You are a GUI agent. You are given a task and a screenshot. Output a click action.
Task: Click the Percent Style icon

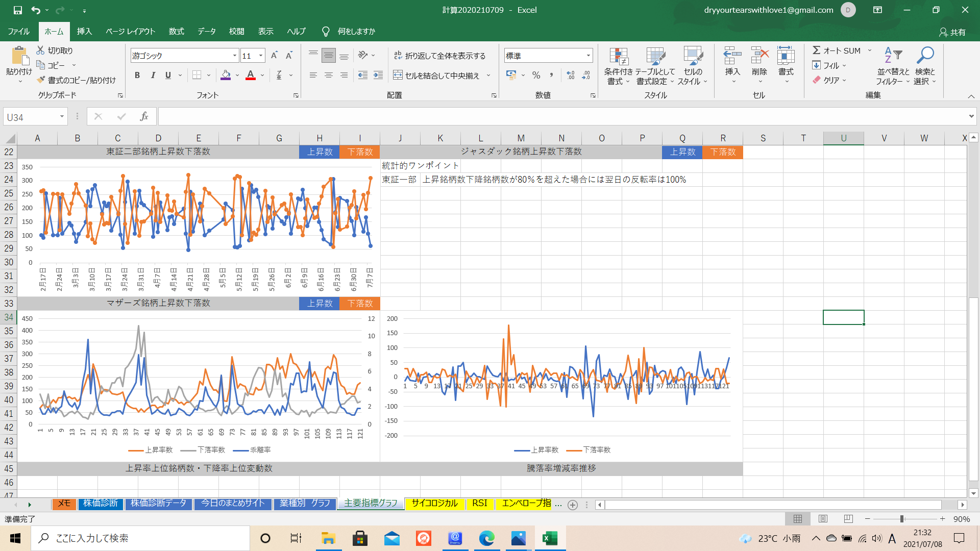coord(536,76)
